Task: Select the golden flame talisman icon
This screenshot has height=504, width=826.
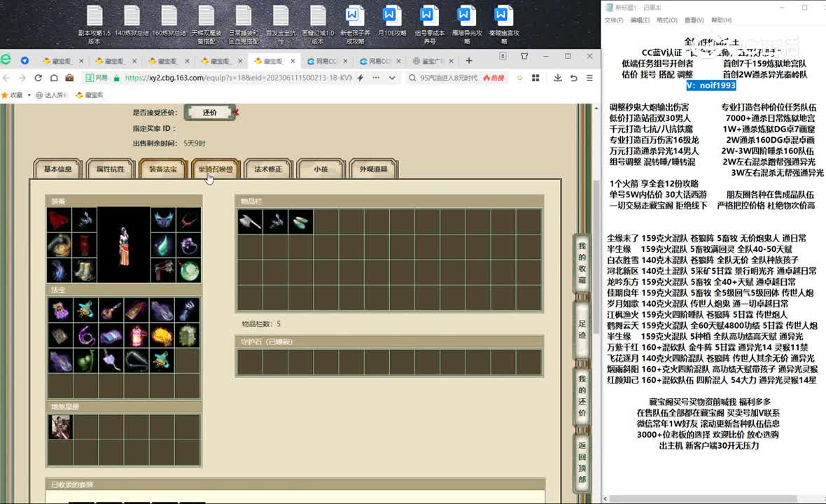Action: point(162,336)
